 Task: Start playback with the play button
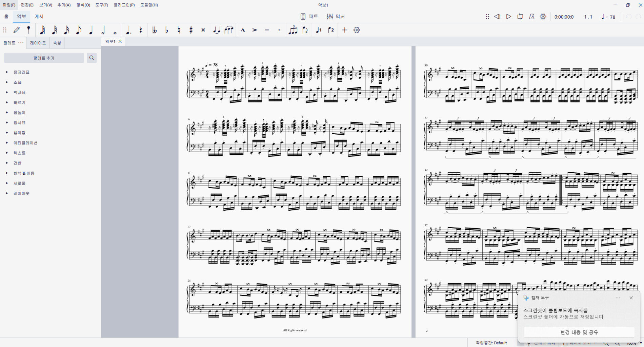508,17
